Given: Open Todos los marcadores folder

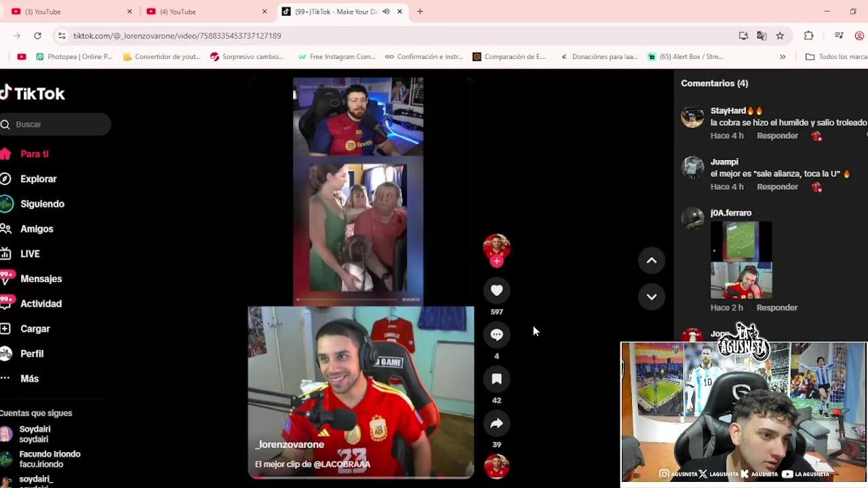Looking at the screenshot, I should click(x=836, y=57).
